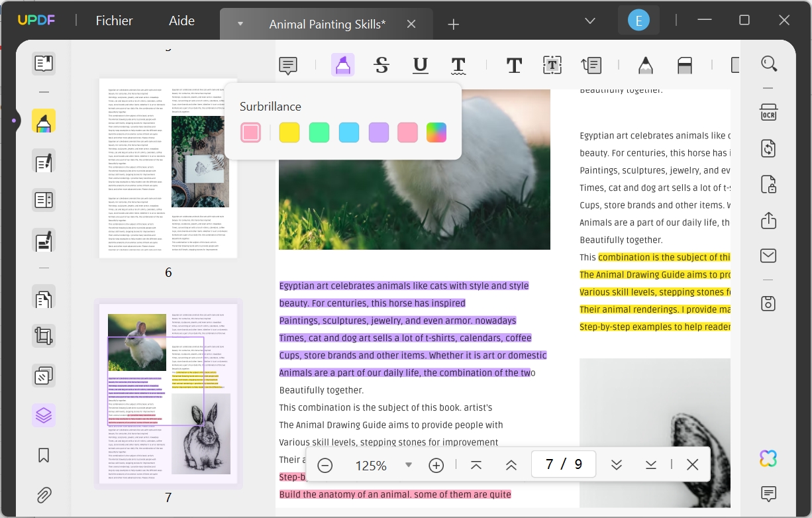Open the Fichier menu
Image resolution: width=812 pixels, height=518 pixels.
point(114,21)
